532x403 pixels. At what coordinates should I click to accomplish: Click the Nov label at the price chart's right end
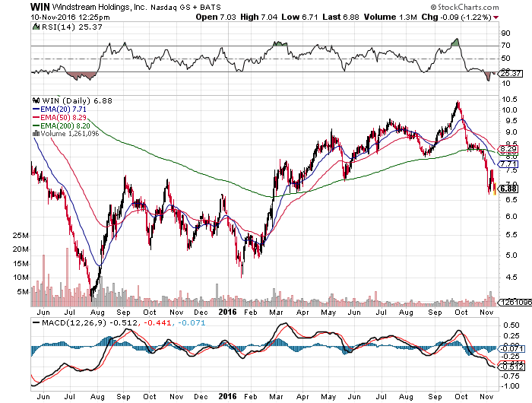click(486, 312)
